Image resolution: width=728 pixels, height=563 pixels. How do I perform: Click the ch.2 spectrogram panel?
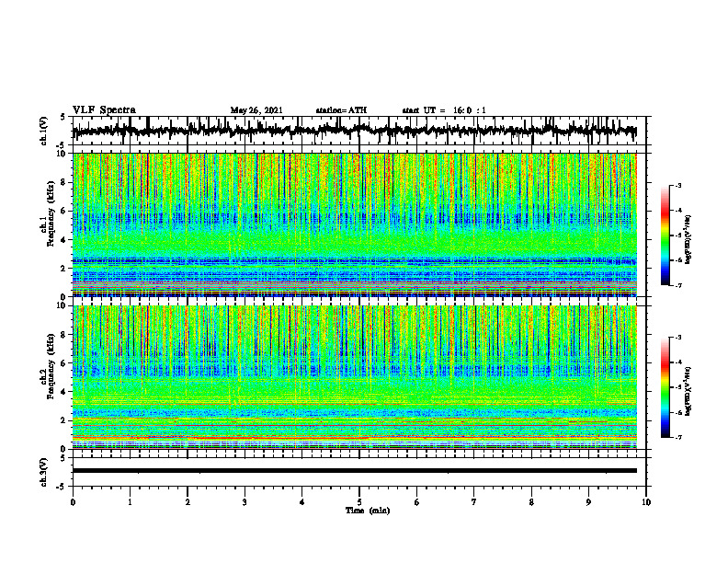[354, 377]
